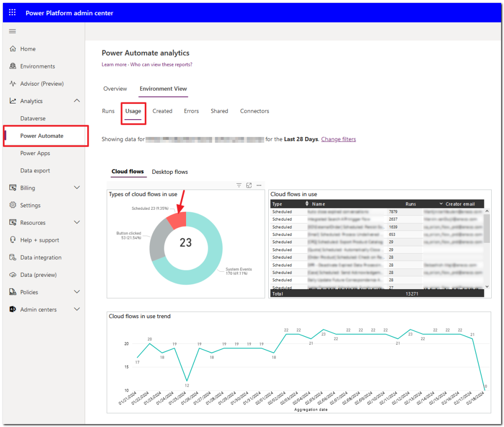Select Data integration in the sidebar
The height and width of the screenshot is (427, 504).
click(x=41, y=257)
